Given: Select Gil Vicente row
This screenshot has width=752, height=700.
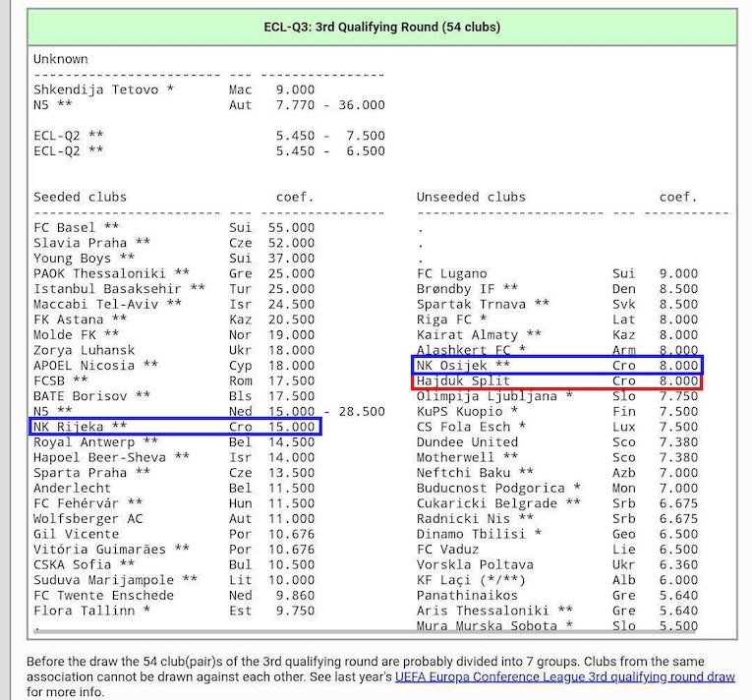Looking at the screenshot, I should pos(174,534).
